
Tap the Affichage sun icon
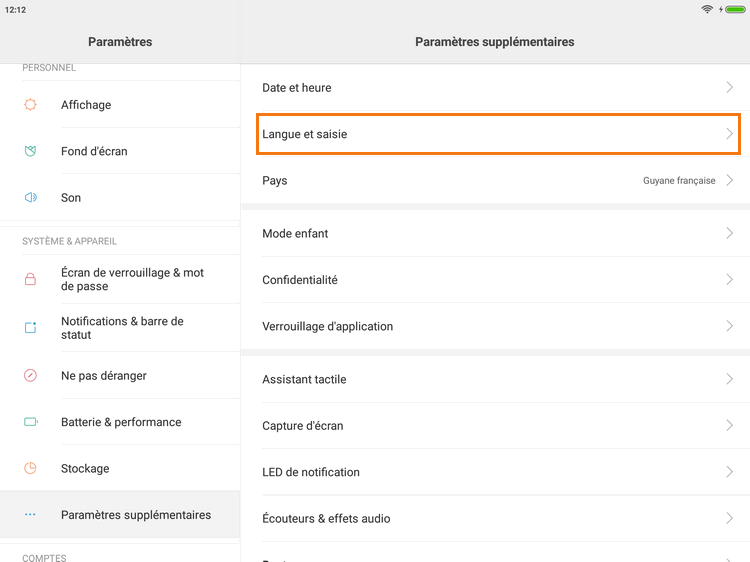30,104
